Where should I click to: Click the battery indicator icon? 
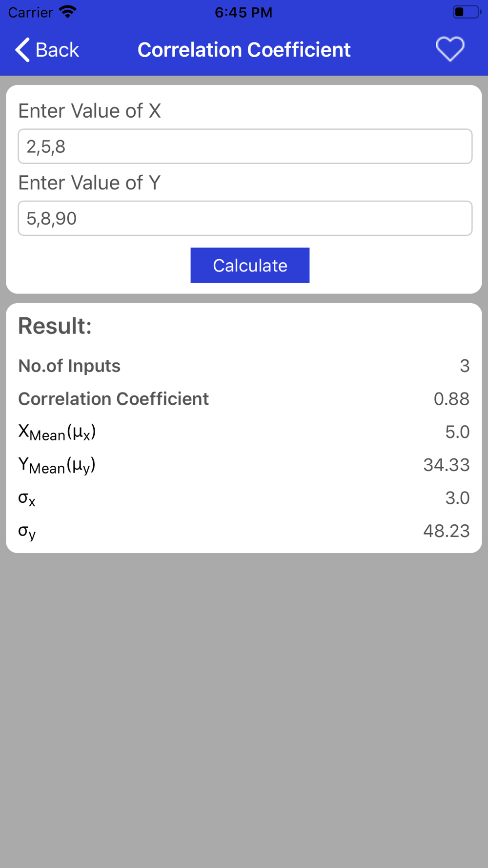pos(466,12)
